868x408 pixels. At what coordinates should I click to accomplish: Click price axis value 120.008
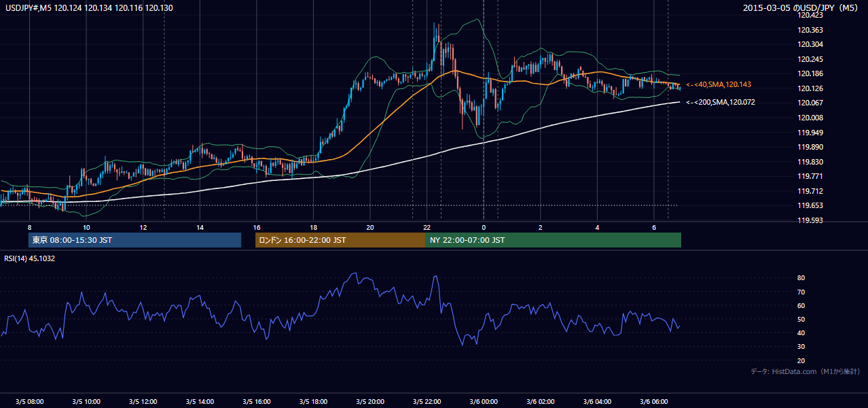(812, 118)
